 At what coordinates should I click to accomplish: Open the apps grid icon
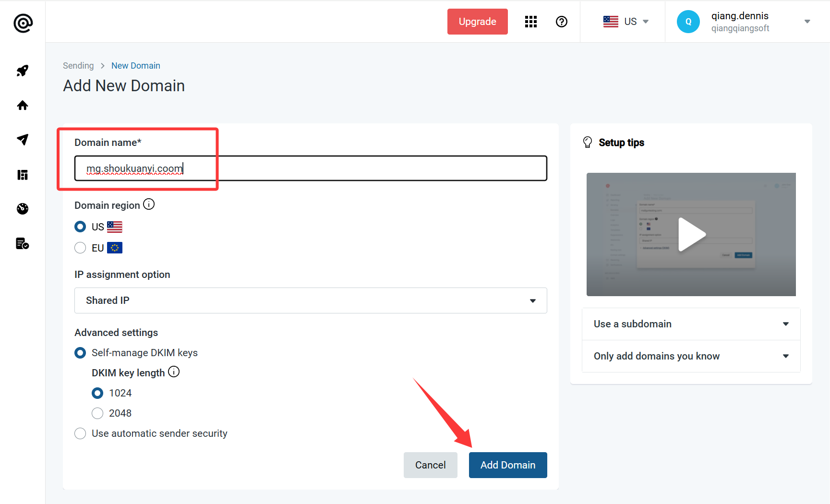[530, 22]
